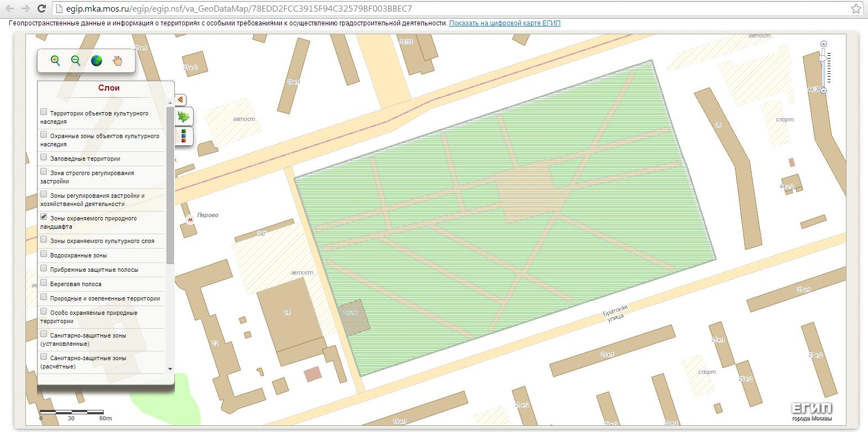Click building label 21 к.2
The height and width of the screenshot is (432, 868).
coord(521,405)
